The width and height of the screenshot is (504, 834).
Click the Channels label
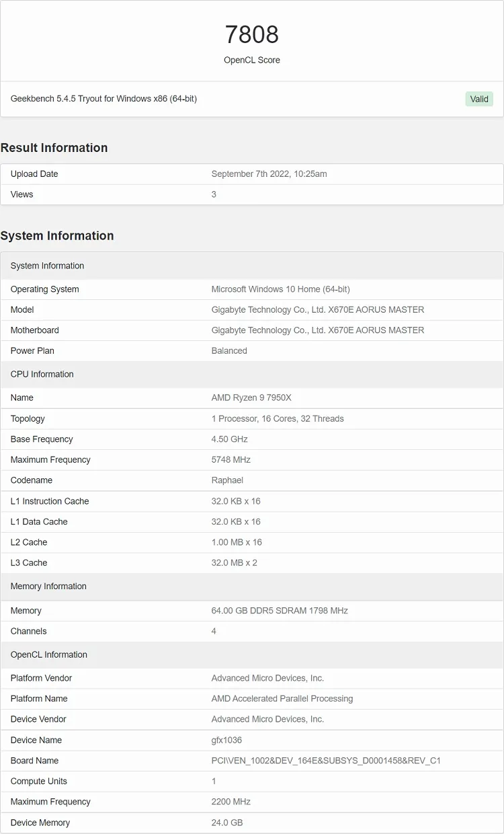[x=29, y=631]
